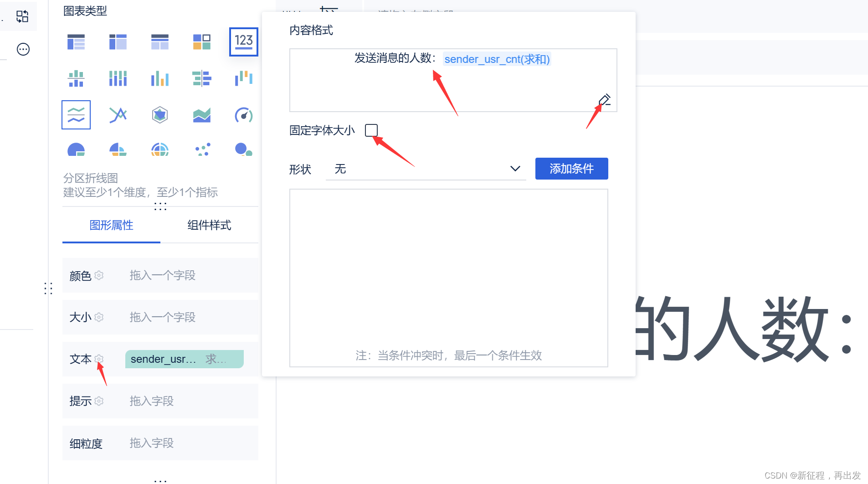Select the area chart icon
Screen dimensions: 868x484
(x=202, y=115)
